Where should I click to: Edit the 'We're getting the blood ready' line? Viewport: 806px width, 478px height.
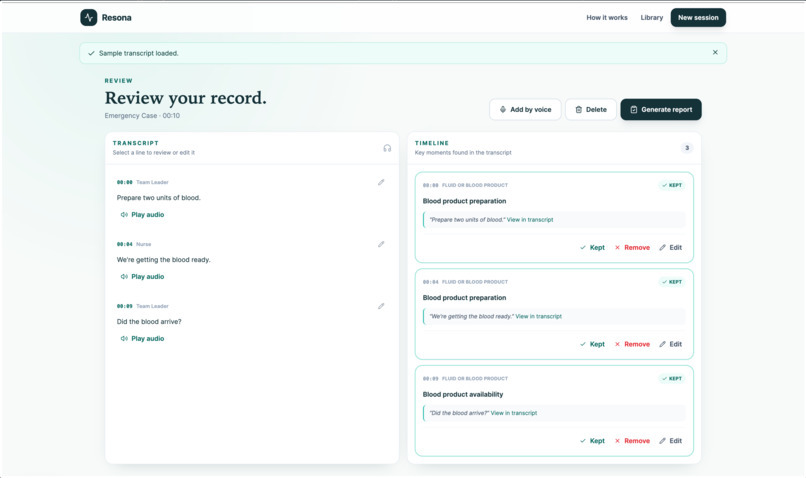pyautogui.click(x=381, y=244)
